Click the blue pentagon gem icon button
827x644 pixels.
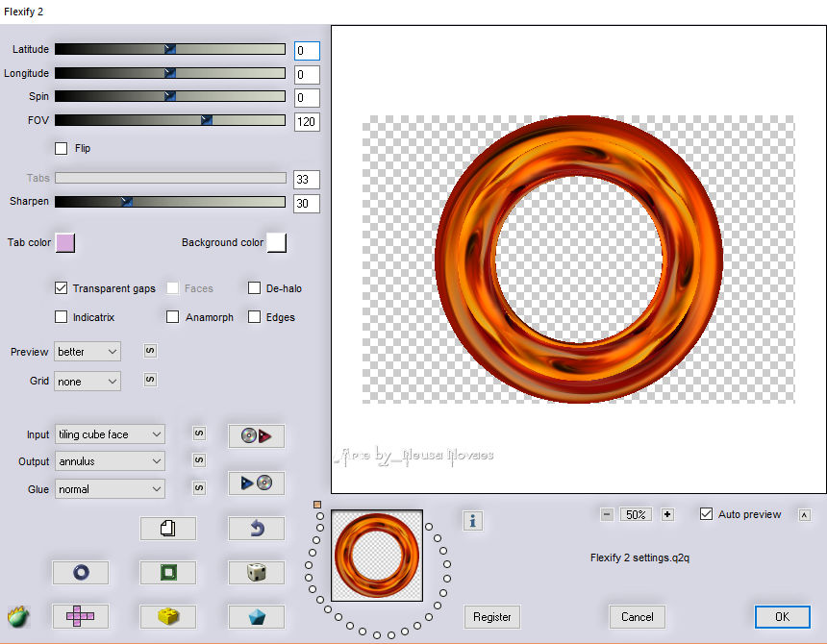pyautogui.click(x=257, y=616)
